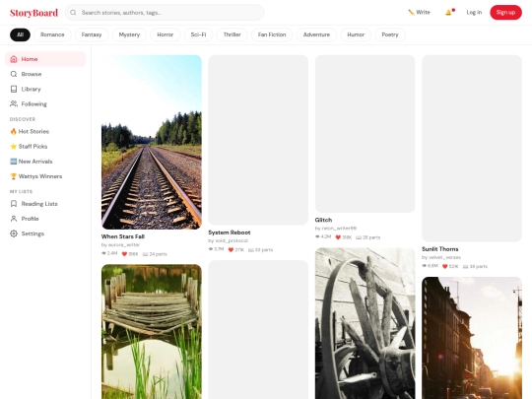The height and width of the screenshot is (399, 532).
Task: Click the Library label in sidebar
Action: pos(31,89)
